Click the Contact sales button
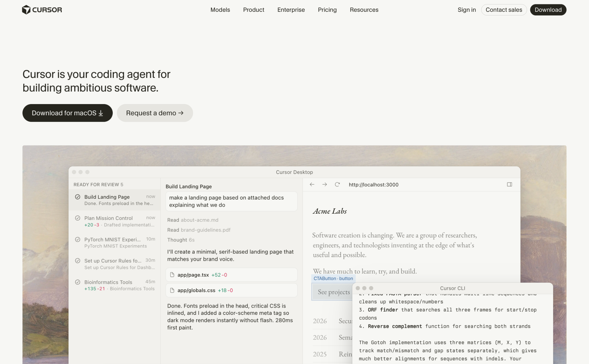The width and height of the screenshot is (589, 364). tap(504, 10)
